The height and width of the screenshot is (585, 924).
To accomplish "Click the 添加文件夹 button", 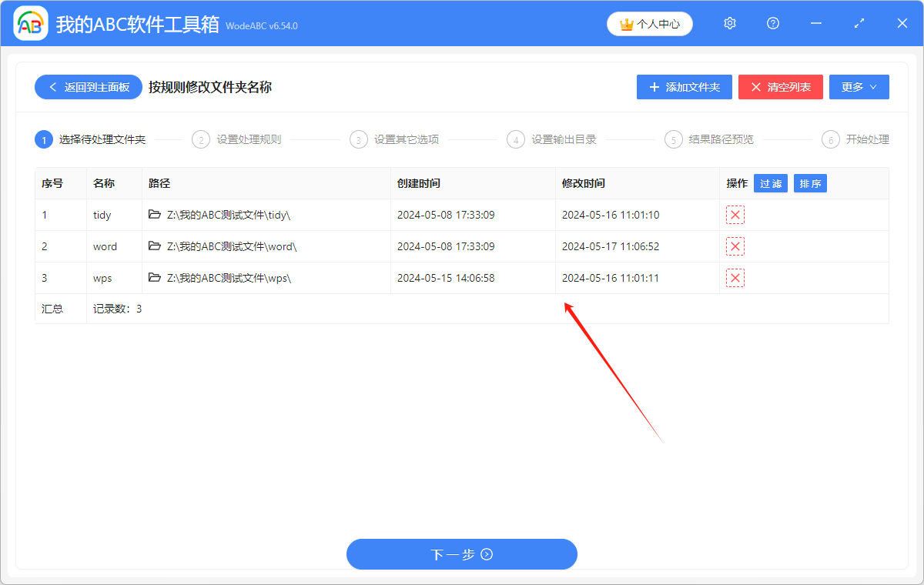I will [684, 86].
